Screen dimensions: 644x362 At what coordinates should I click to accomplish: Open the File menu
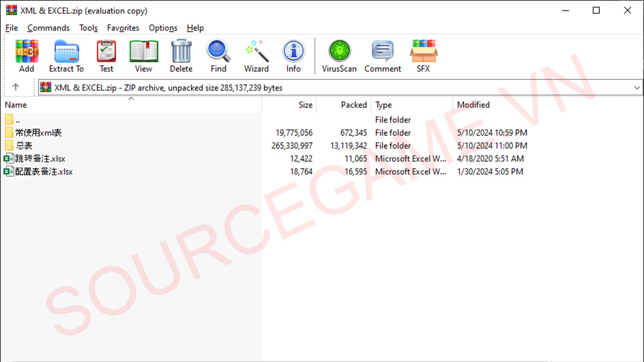(x=11, y=28)
